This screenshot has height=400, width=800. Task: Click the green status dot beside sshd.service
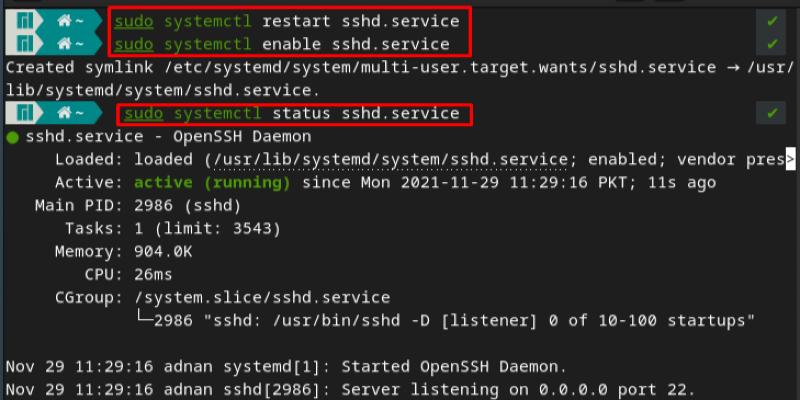[x=12, y=137]
